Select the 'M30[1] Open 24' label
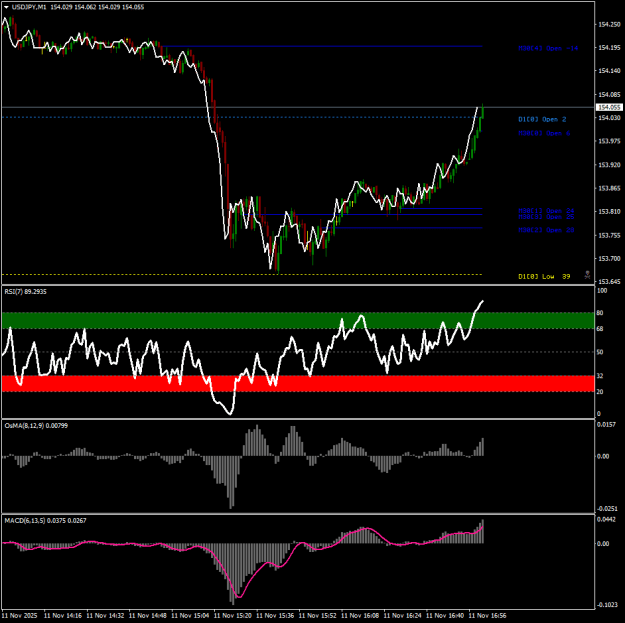 tap(546, 210)
